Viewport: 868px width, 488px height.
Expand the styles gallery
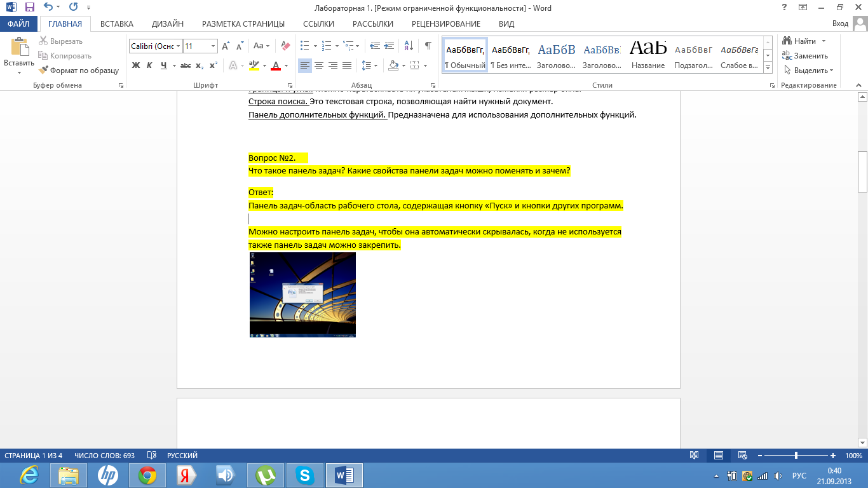pyautogui.click(x=768, y=68)
